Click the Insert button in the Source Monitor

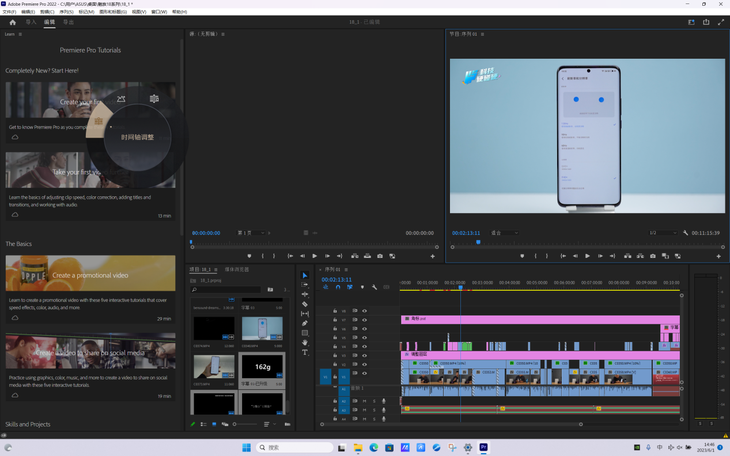click(x=355, y=256)
